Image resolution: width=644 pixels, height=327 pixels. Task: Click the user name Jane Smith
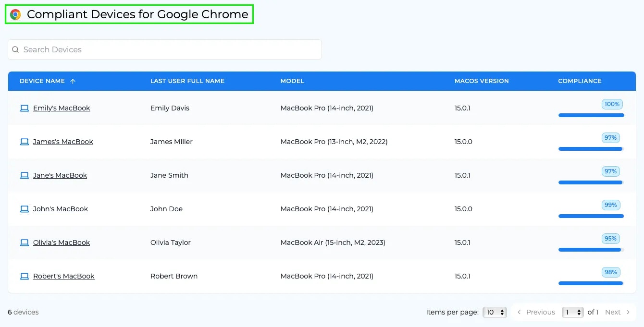(169, 175)
